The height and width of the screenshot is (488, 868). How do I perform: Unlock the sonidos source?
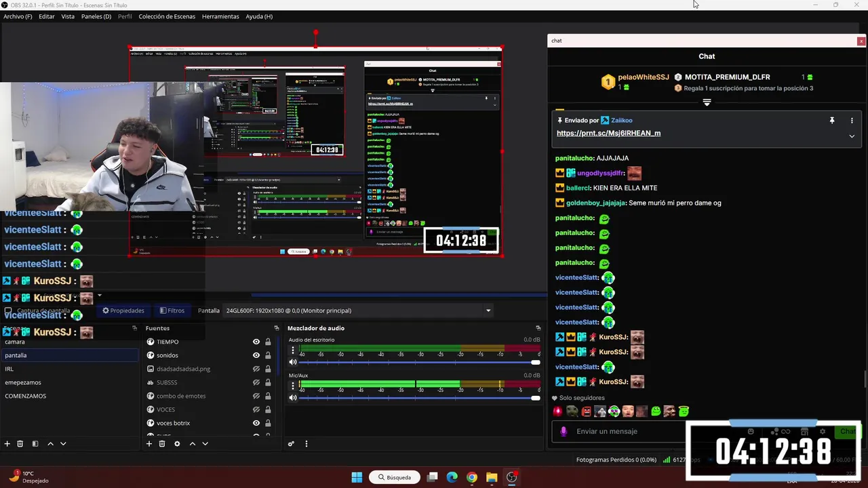pyautogui.click(x=268, y=355)
